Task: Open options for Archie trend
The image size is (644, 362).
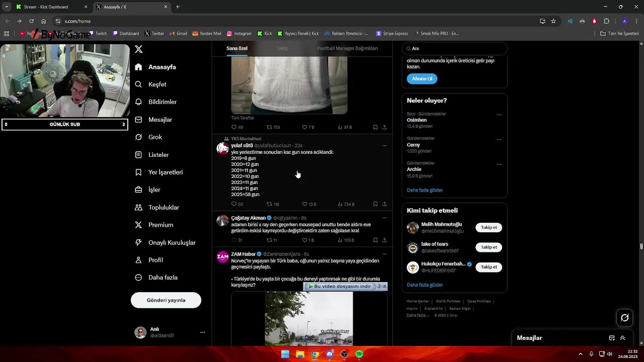Action: (x=499, y=164)
